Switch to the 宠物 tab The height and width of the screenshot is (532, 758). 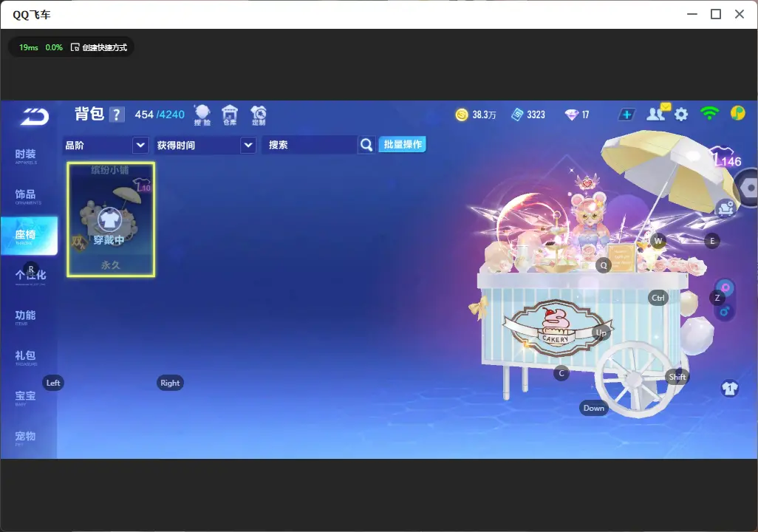pyautogui.click(x=26, y=437)
